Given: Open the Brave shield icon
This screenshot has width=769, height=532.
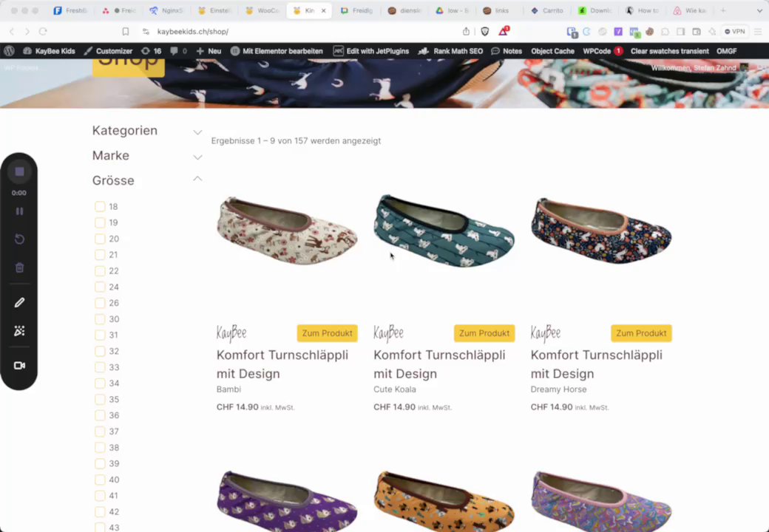Looking at the screenshot, I should [x=484, y=31].
